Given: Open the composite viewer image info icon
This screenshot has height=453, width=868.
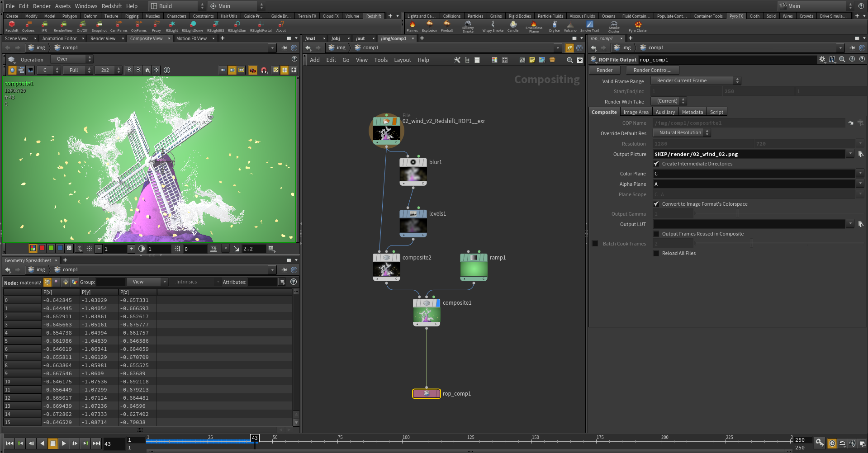Looking at the screenshot, I should point(167,70).
